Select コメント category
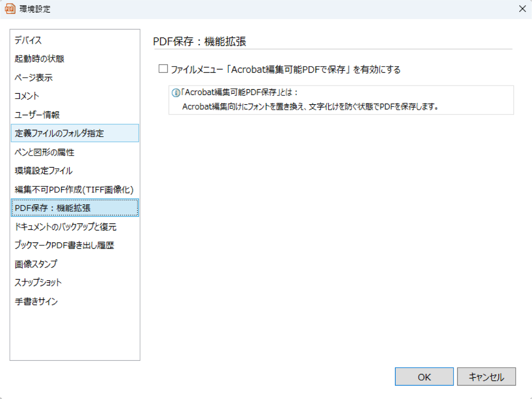The width and height of the screenshot is (532, 399). pos(75,96)
